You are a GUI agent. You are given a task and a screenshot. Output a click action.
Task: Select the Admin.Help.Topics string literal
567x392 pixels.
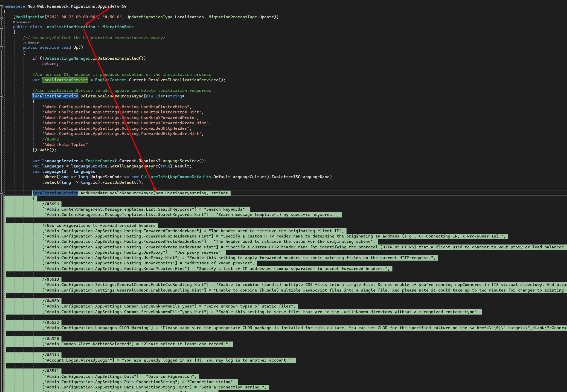(65, 144)
